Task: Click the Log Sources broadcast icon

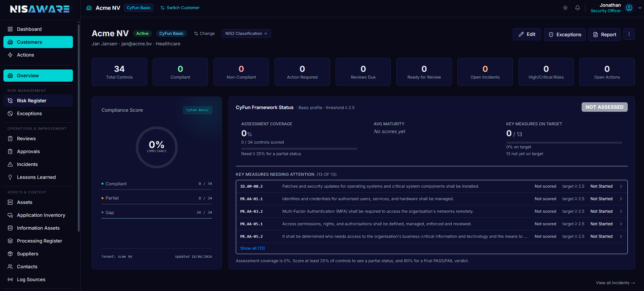Action: click(x=10, y=279)
